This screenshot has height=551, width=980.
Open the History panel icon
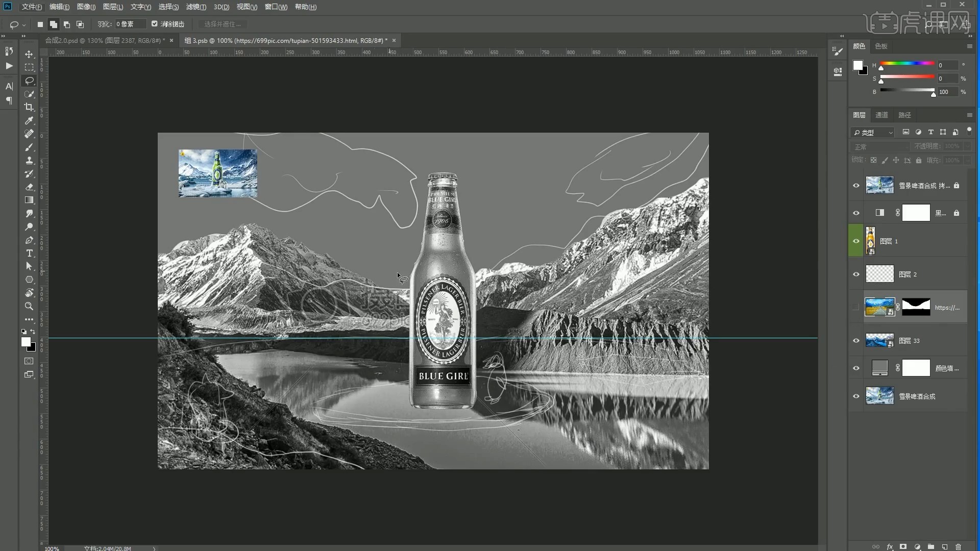[x=9, y=51]
